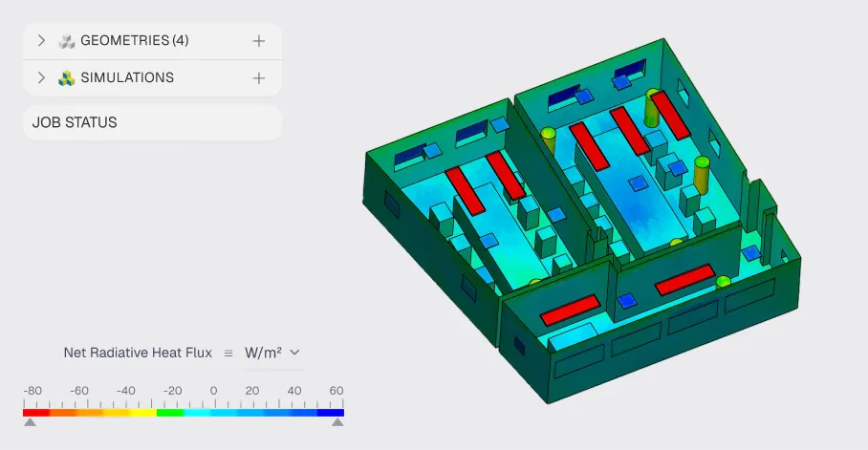Open the W/m² units dropdown
This screenshot has width=868, height=450.
point(271,353)
